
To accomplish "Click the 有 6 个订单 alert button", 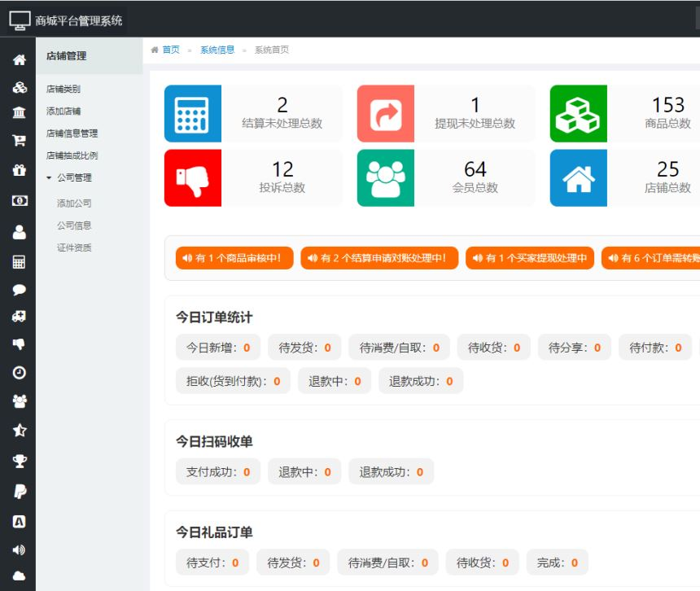I will (651, 258).
